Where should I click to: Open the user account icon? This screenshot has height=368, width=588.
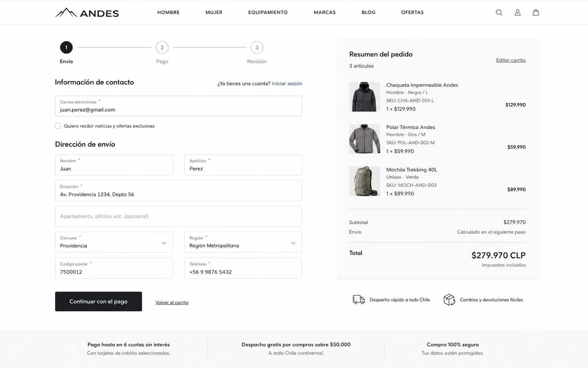(x=518, y=13)
